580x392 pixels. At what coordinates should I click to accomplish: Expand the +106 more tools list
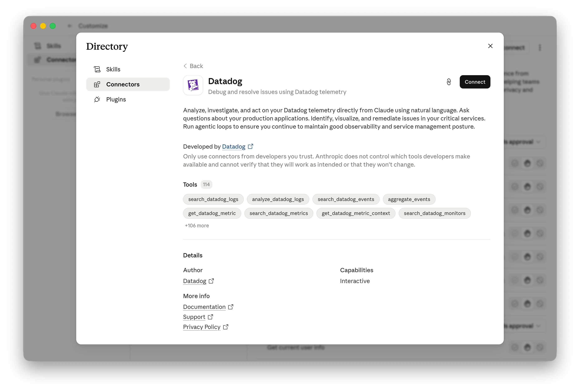coord(197,226)
